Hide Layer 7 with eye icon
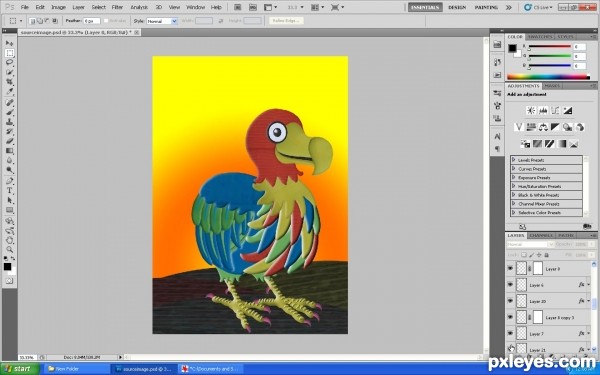 pos(510,333)
